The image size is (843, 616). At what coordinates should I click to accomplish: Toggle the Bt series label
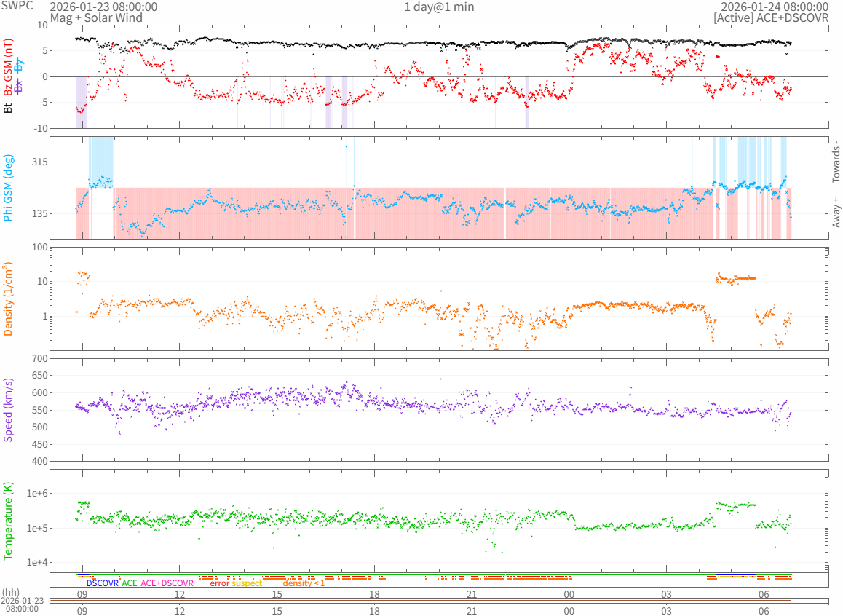[9, 108]
